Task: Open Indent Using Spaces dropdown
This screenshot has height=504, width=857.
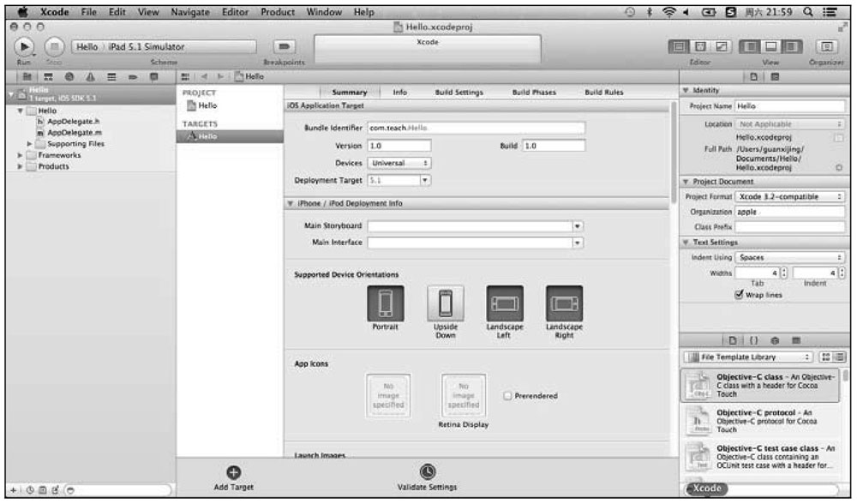Action: (x=790, y=257)
